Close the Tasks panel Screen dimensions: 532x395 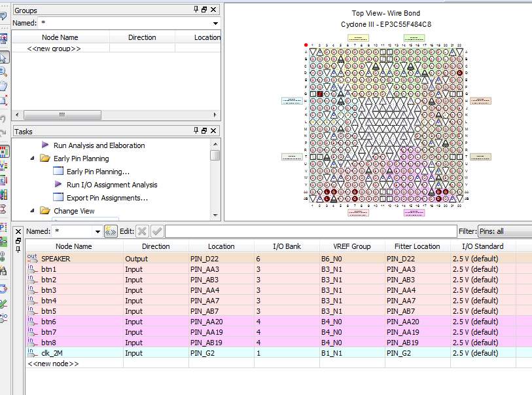[213, 131]
